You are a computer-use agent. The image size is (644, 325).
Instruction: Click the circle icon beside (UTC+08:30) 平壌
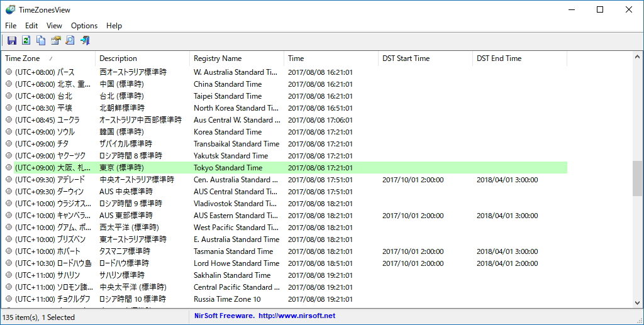point(9,108)
